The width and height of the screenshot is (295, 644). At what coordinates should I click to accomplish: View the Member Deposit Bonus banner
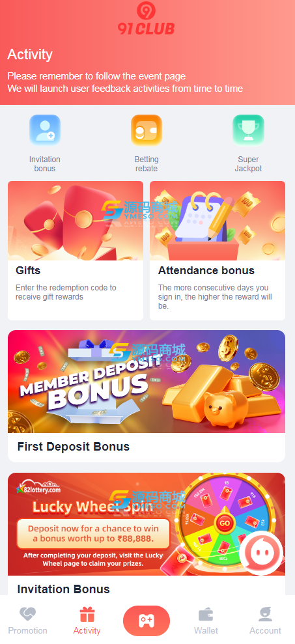[147, 382]
